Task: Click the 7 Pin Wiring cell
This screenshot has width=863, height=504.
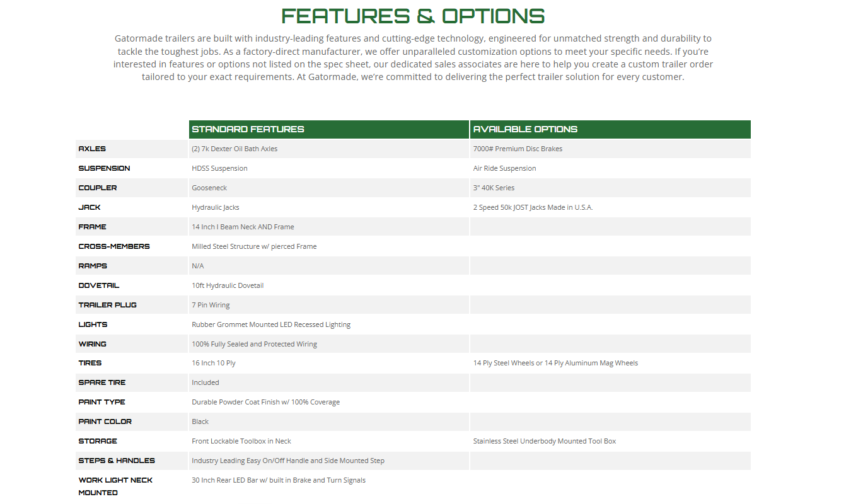Action: [211, 305]
